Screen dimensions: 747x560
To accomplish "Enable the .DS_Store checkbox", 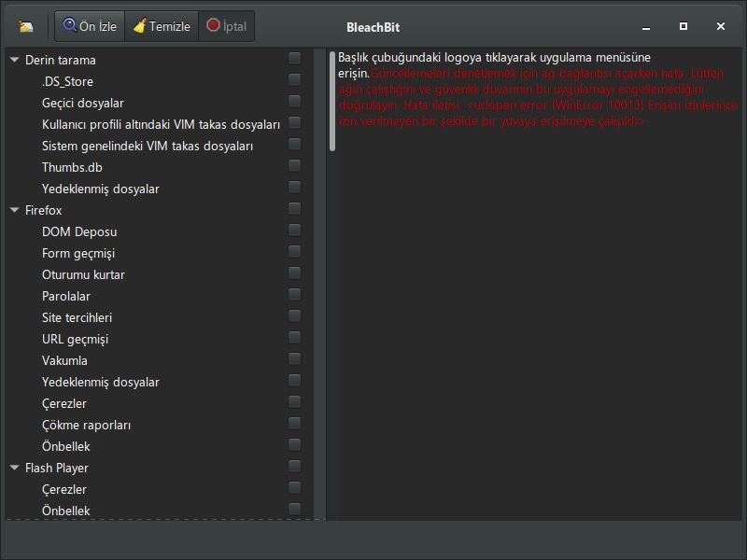I will coord(294,79).
